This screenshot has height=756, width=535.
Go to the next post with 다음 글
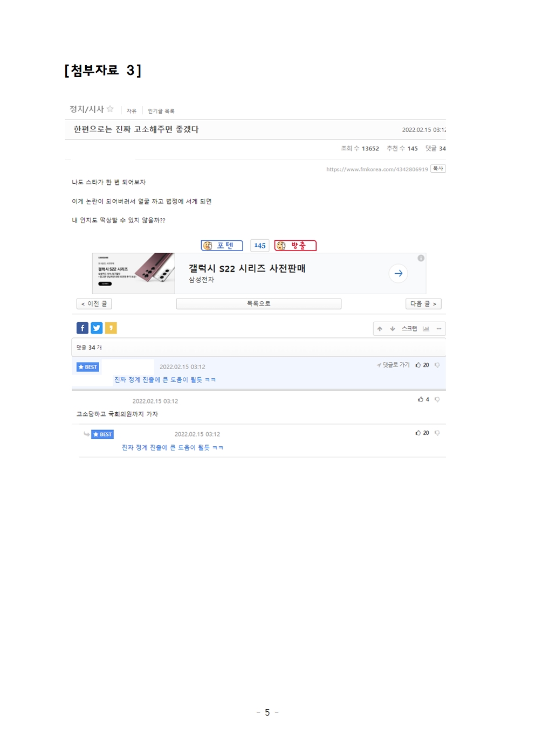tap(423, 304)
